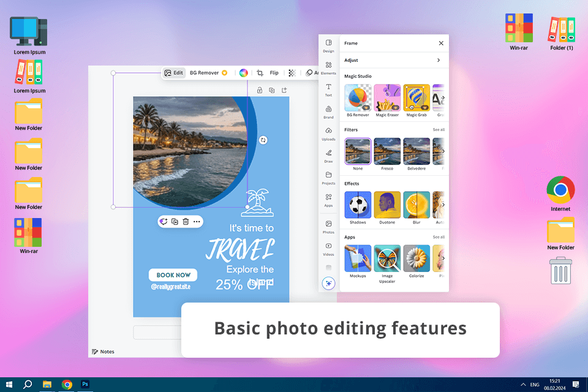Apply the Shadows effect

[x=358, y=208]
